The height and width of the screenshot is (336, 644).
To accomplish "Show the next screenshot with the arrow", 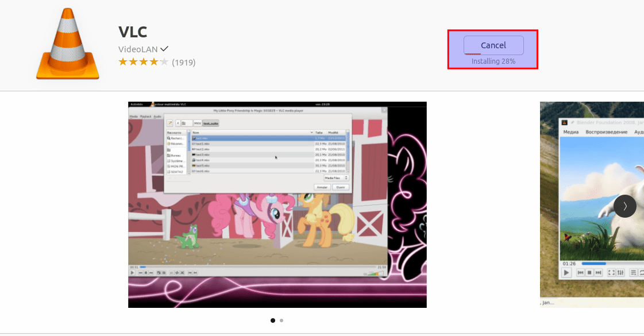I will tap(624, 206).
